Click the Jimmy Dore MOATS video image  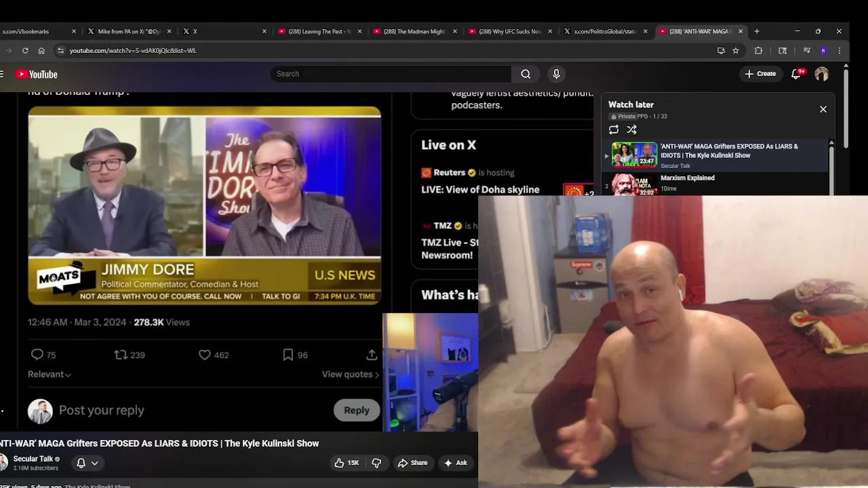coord(204,205)
